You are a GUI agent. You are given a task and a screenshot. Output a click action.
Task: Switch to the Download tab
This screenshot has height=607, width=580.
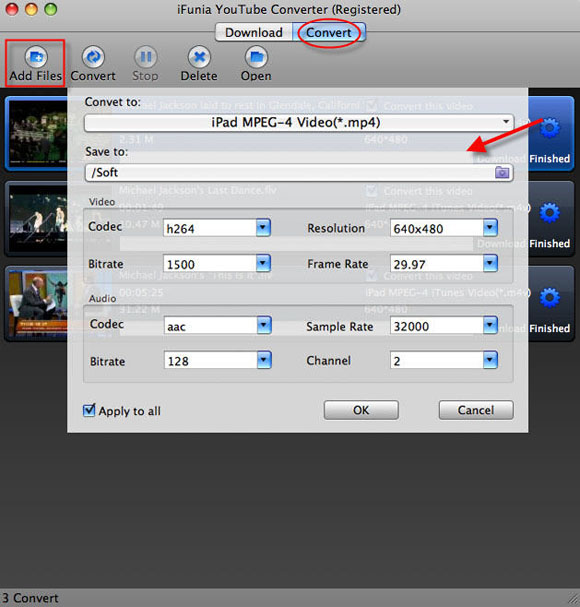coord(254,33)
